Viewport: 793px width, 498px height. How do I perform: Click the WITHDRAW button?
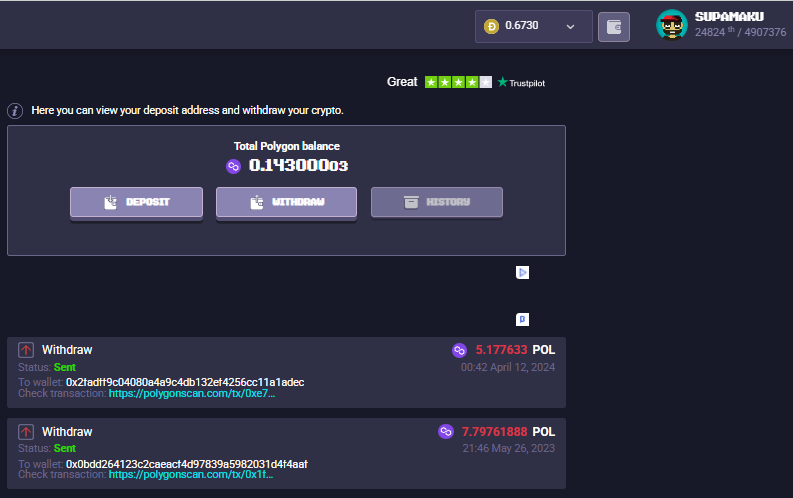pos(286,202)
